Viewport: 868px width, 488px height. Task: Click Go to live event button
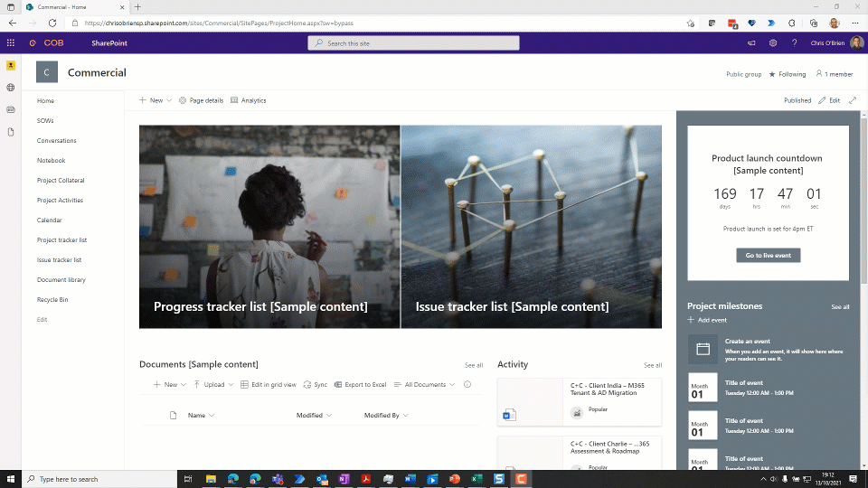tap(768, 255)
